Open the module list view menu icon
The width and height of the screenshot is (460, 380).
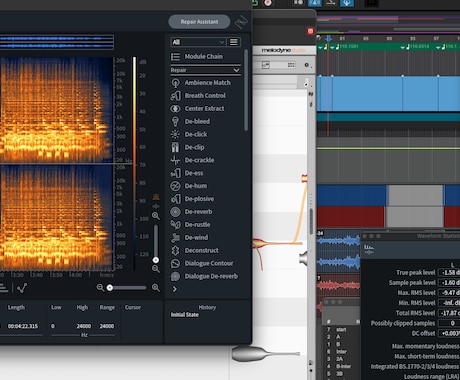(x=234, y=42)
